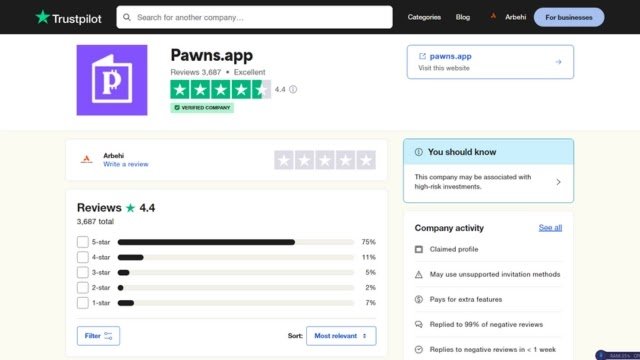The image size is (640, 360).
Task: Click speech bubble icon for replied reviews
Action: (x=419, y=324)
